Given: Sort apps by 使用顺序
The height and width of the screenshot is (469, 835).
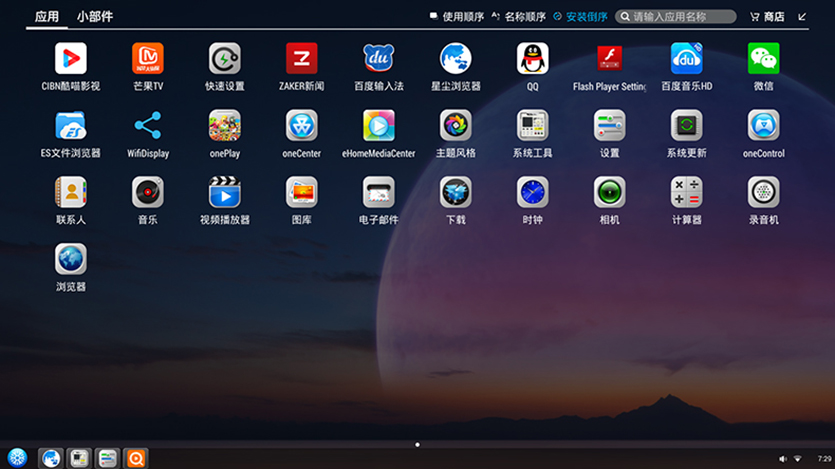Looking at the screenshot, I should (457, 17).
